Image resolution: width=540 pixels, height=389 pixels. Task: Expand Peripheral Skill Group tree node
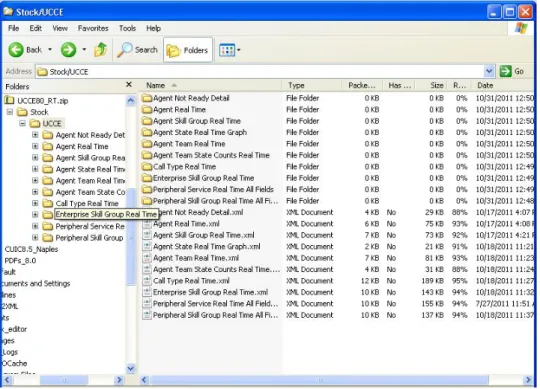pos(35,238)
